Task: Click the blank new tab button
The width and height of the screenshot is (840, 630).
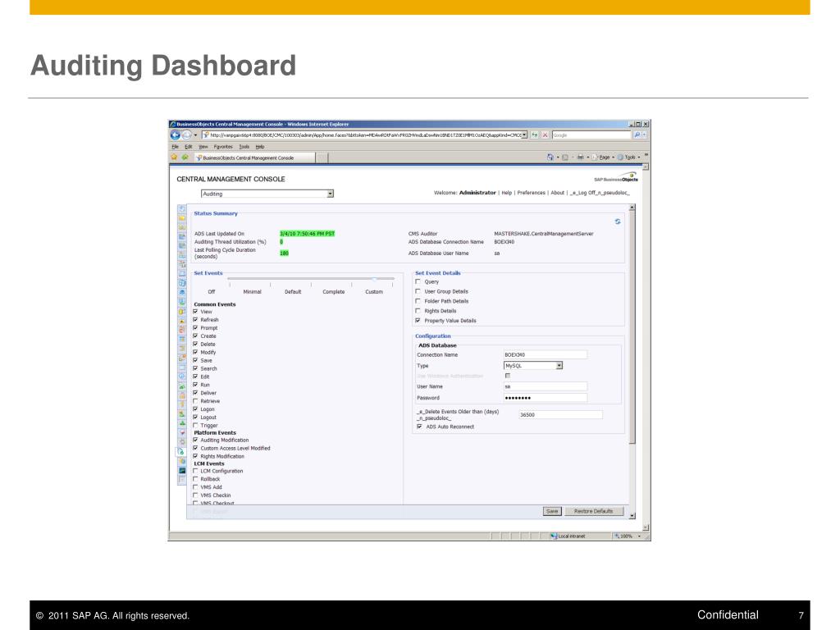Action: [x=322, y=157]
